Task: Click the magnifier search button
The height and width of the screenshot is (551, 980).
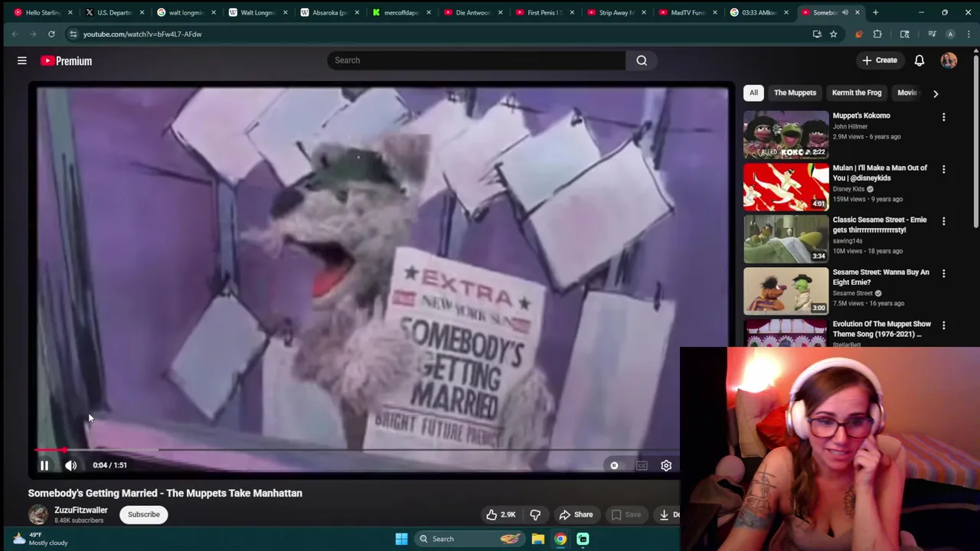Action: [x=642, y=60]
